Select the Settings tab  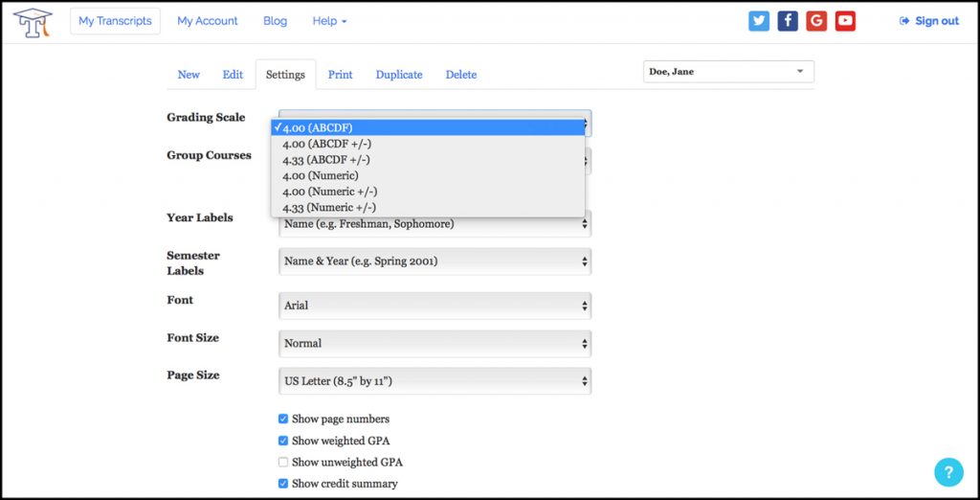(285, 75)
